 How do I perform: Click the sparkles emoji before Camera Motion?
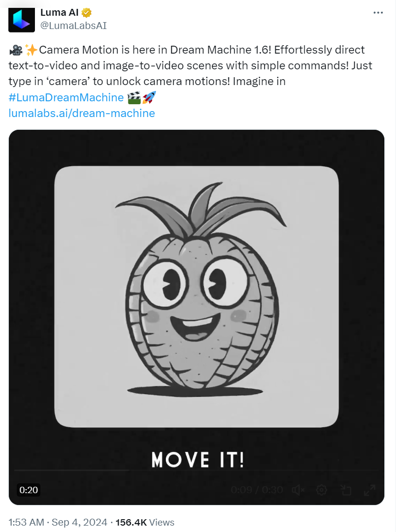click(31, 49)
